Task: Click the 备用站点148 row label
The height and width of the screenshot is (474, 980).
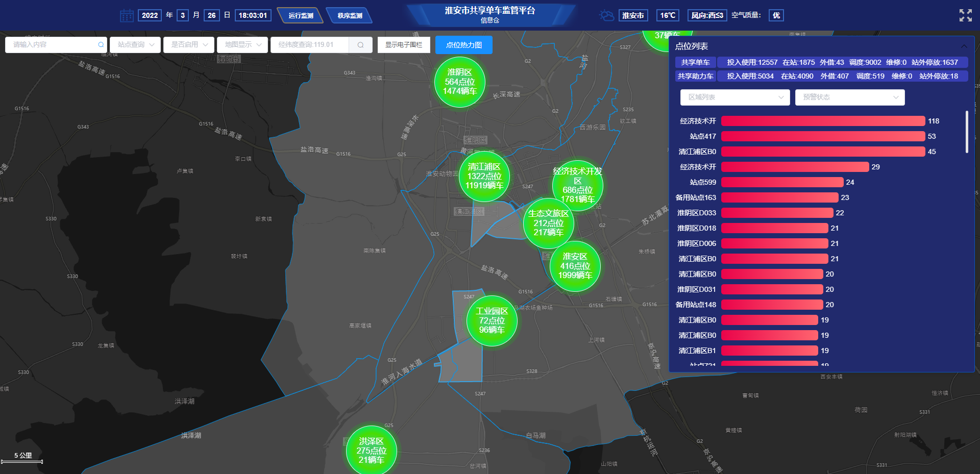Action: 696,305
